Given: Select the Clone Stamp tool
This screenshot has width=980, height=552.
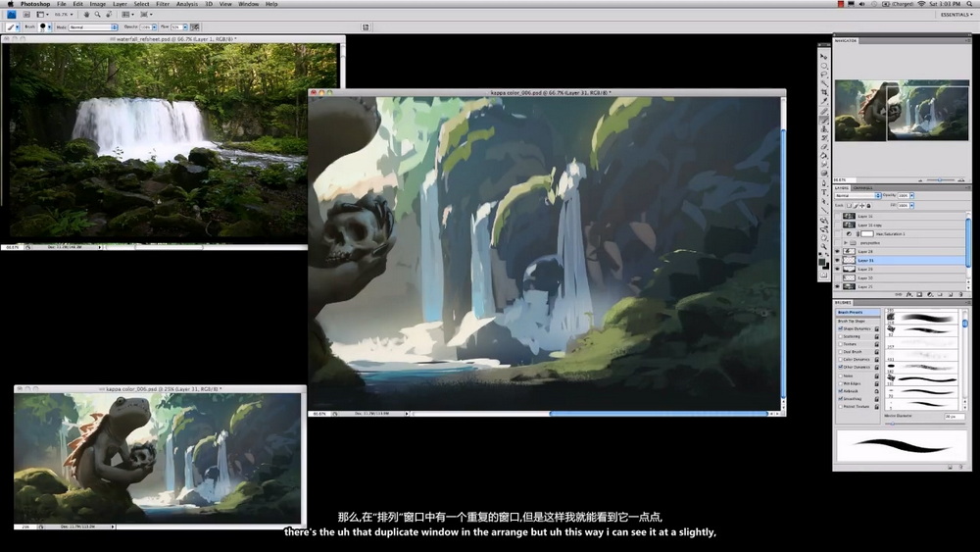Looking at the screenshot, I should pyautogui.click(x=824, y=128).
